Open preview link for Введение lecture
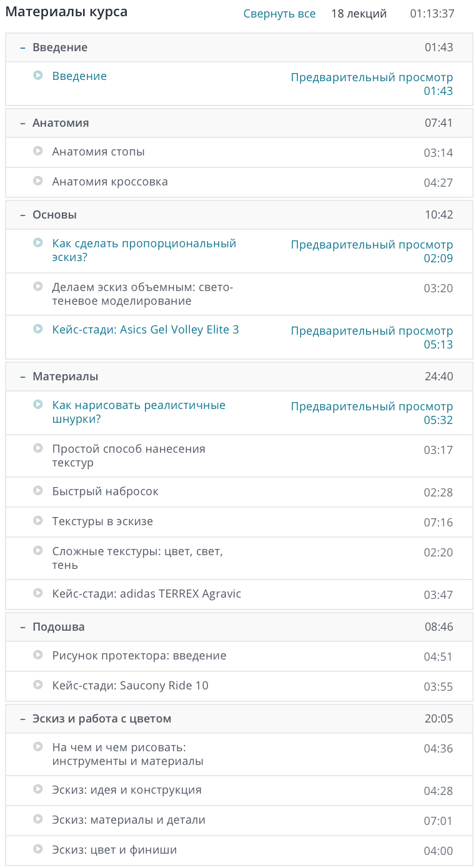 click(x=372, y=77)
